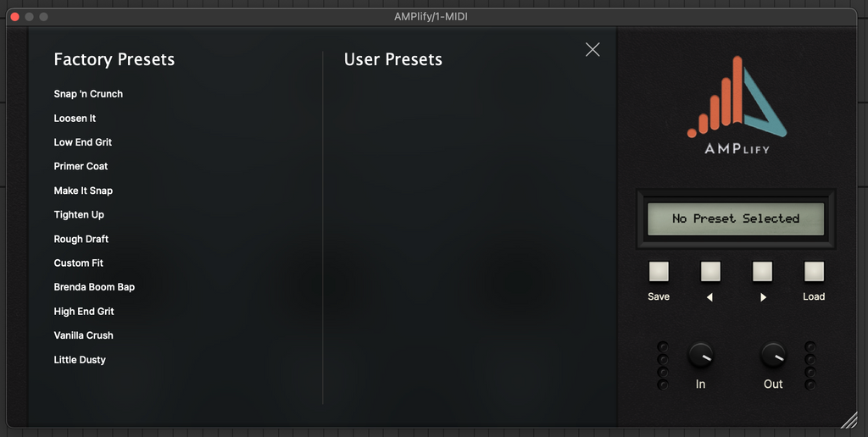Pick the Little Dusty preset
Screen dimensions: 868x437
(80, 360)
